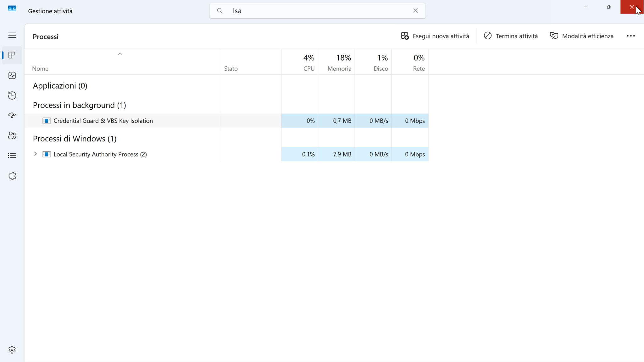
Task: Collapse the Processi in background group
Action: pos(80,105)
